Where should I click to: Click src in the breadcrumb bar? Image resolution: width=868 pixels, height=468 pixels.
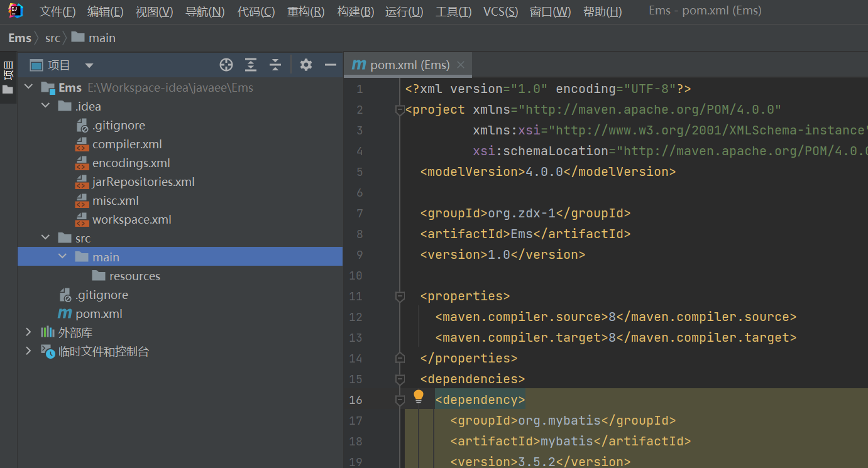coord(53,38)
